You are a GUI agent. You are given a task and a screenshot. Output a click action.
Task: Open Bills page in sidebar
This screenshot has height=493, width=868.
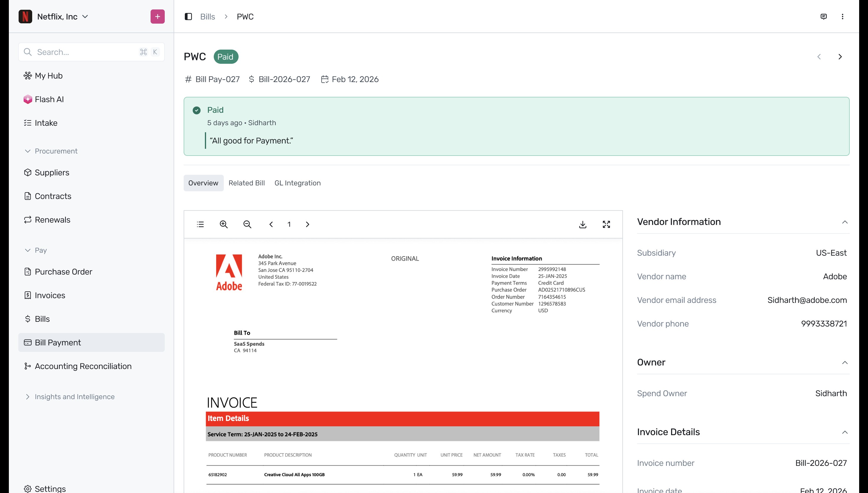92,319
